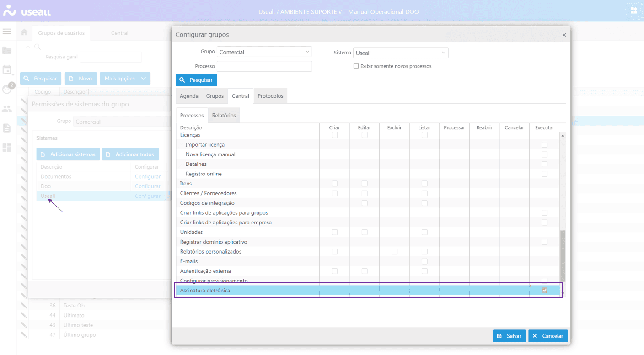Switch to the Protocolos tab
The height and width of the screenshot is (355, 644).
270,96
